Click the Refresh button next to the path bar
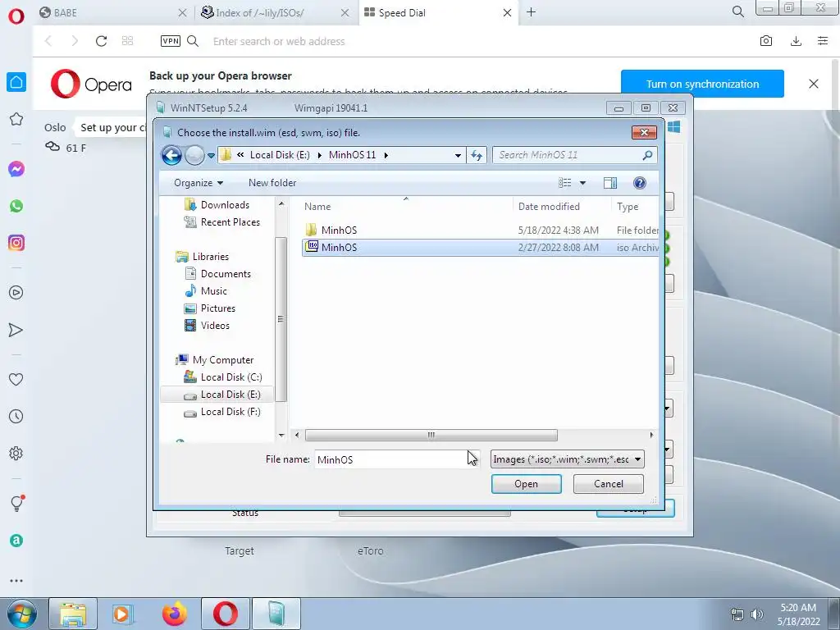The height and width of the screenshot is (630, 840). [477, 155]
